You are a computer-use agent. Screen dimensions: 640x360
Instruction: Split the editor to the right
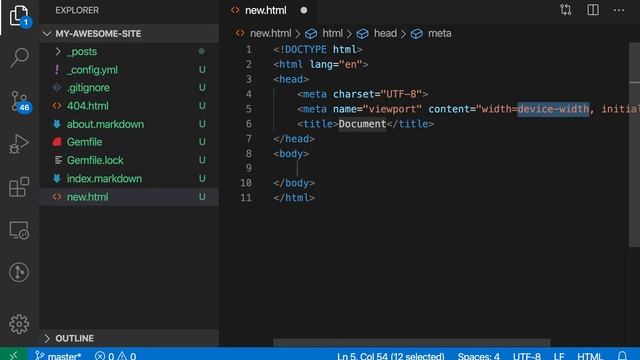click(x=593, y=10)
